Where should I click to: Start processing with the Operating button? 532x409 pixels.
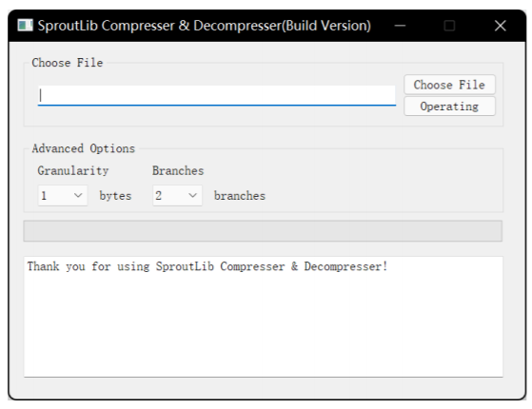[449, 107]
